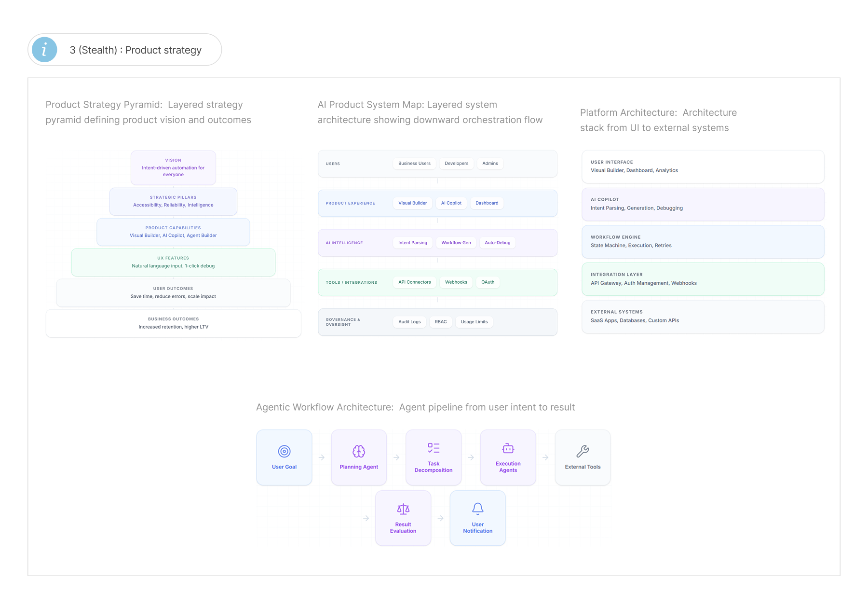Select the Integration Layer card
Screen dimensions: 868x608
point(703,279)
